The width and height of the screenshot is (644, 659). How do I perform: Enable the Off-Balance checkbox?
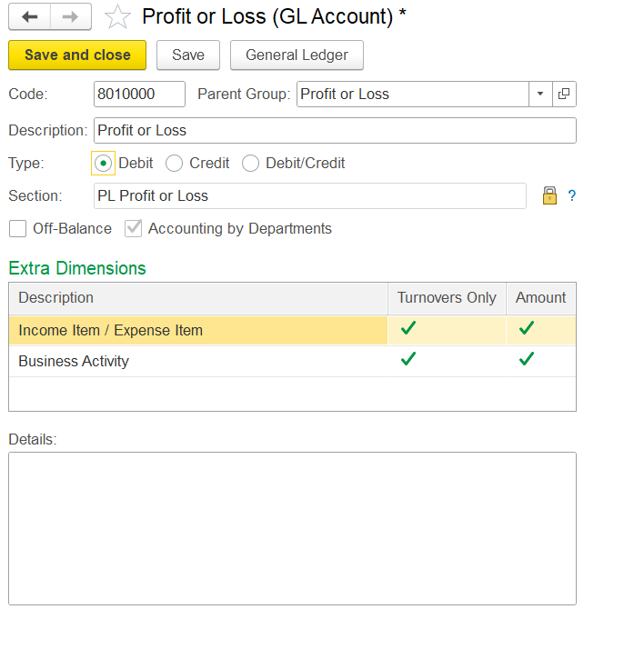17,229
